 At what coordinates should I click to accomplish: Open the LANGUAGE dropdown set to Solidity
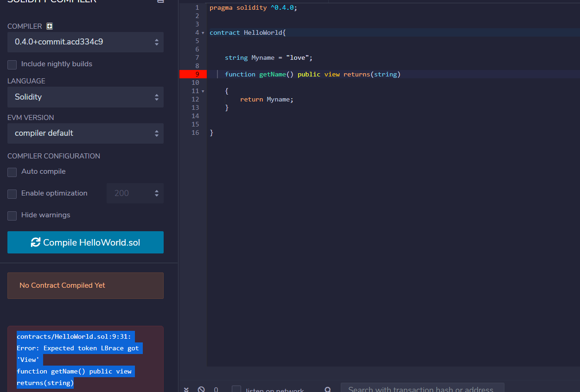[85, 97]
